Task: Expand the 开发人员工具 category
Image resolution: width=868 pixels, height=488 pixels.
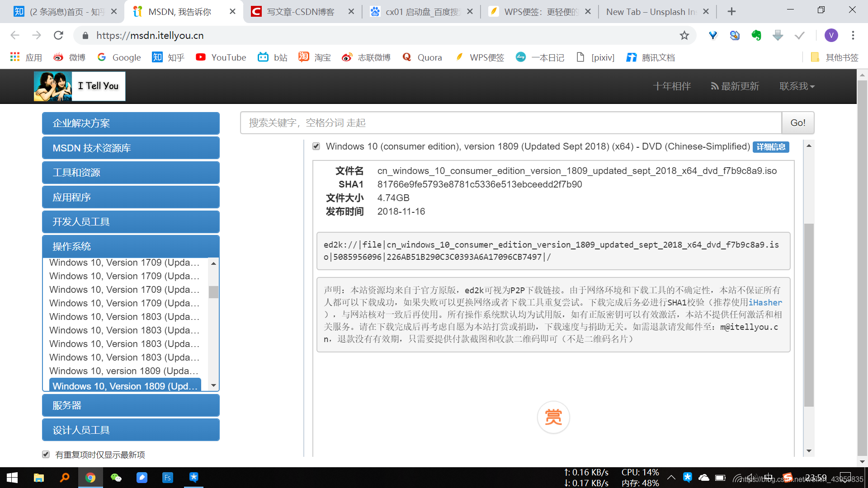Action: [131, 221]
